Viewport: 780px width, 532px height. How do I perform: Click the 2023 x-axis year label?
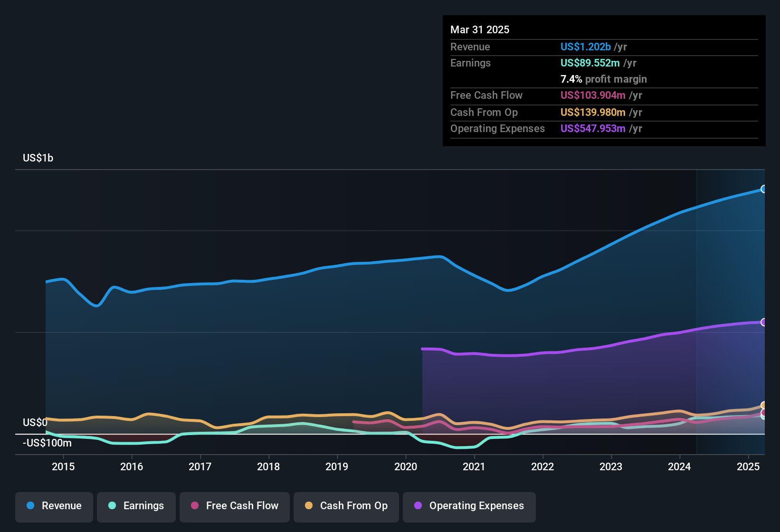click(x=611, y=467)
